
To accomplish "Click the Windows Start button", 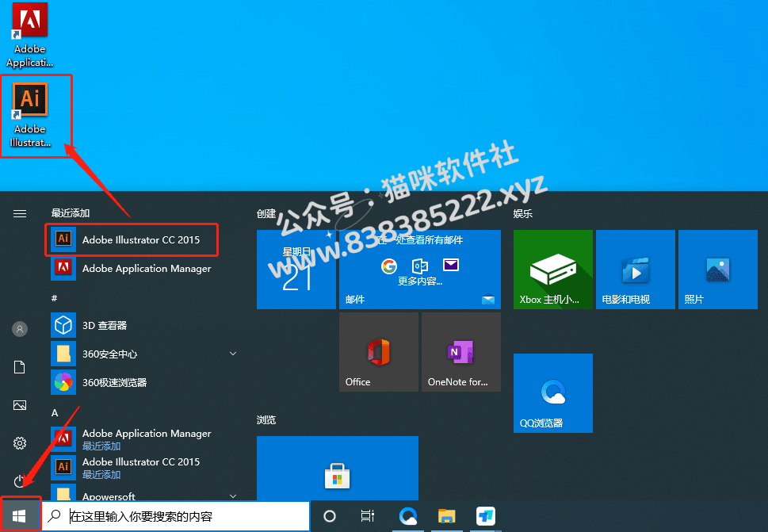I will [x=20, y=516].
